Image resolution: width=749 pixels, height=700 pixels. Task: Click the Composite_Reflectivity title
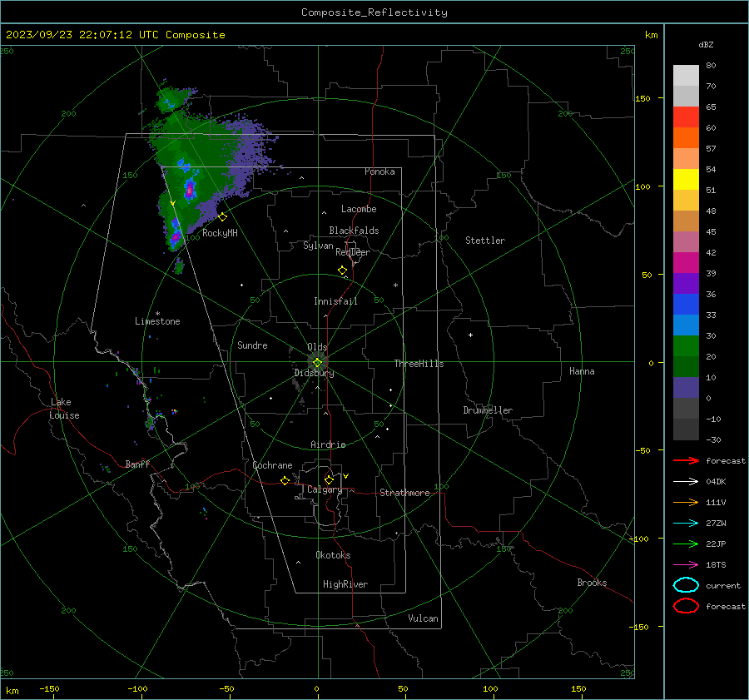(x=374, y=12)
